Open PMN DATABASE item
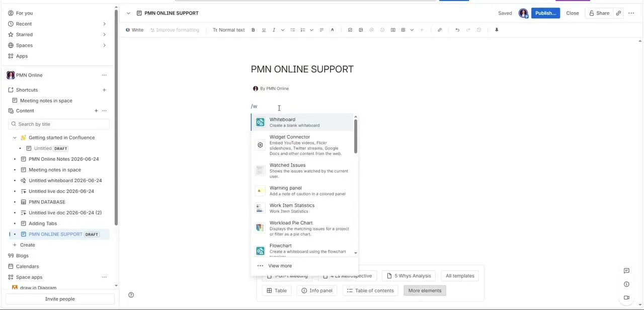Screen dimensions: 644x310 pos(47,202)
